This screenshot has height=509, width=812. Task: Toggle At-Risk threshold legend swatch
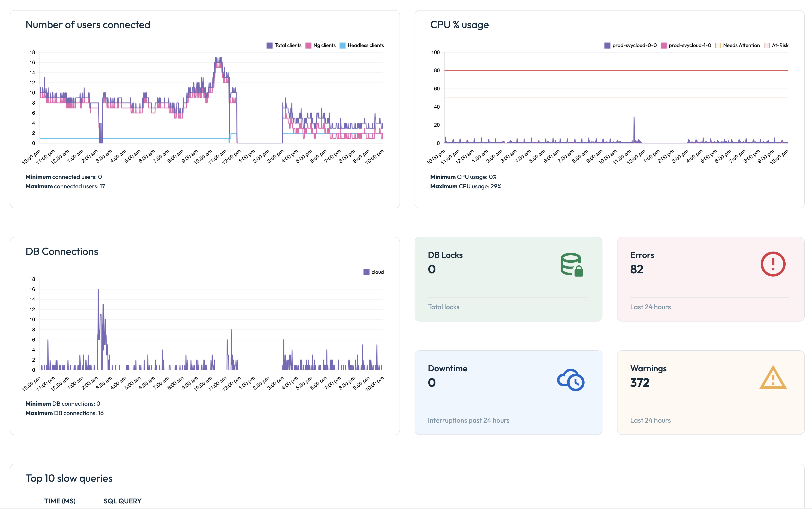(x=766, y=46)
